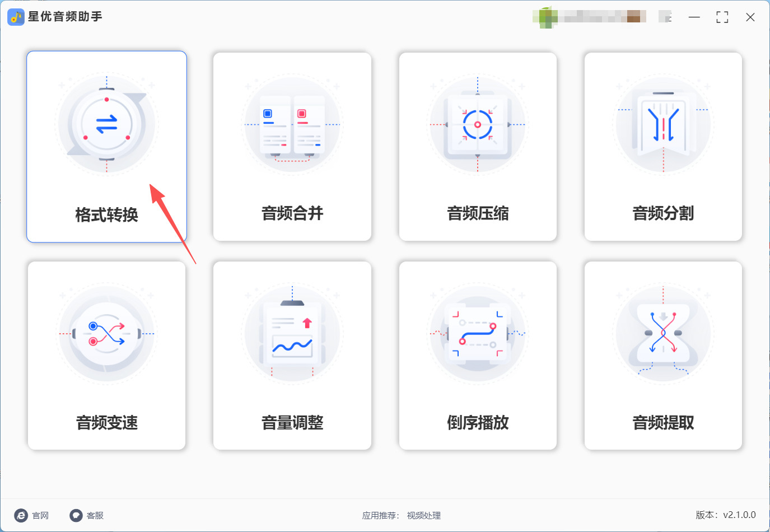Launch the 音频提取 audio extraction feature

[x=663, y=356]
